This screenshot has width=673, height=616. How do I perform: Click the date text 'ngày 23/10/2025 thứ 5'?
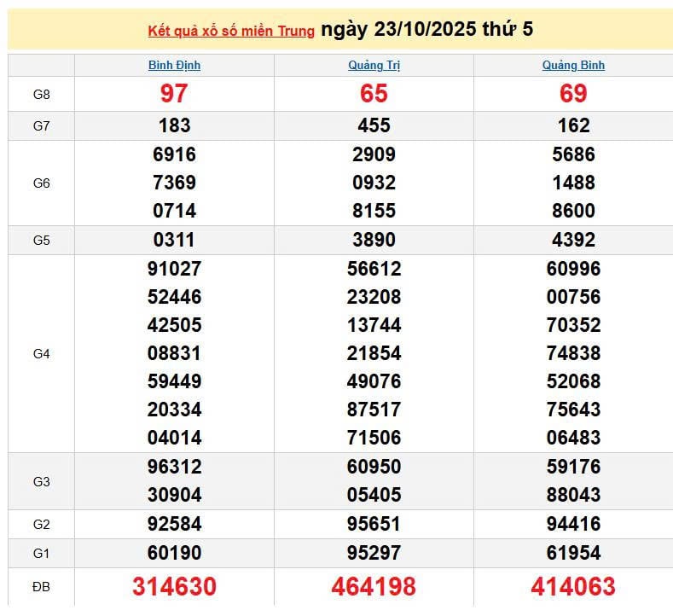tap(426, 29)
